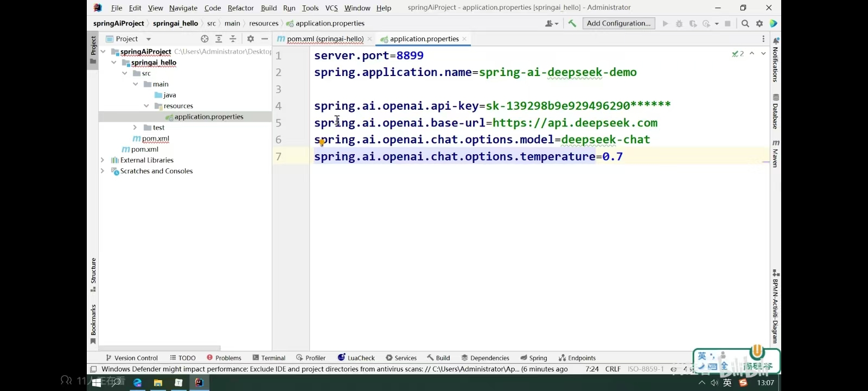
Task: Open the Navigate menu
Action: (183, 8)
